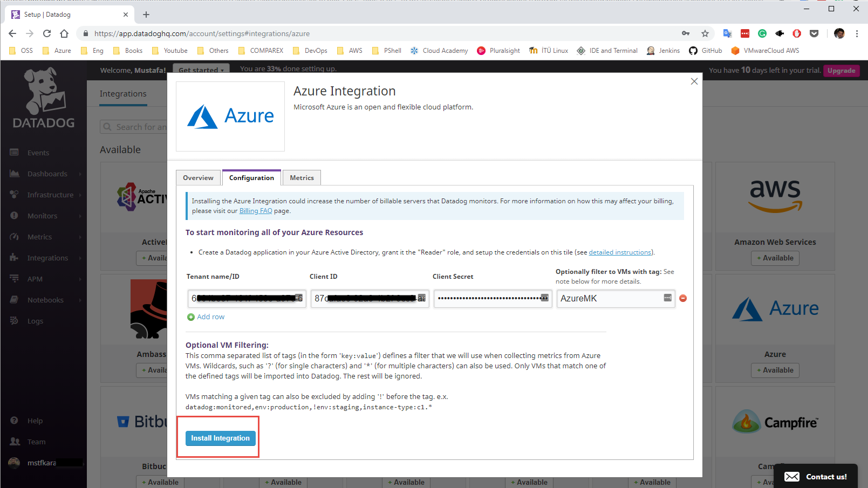The width and height of the screenshot is (868, 488).
Task: Focus the Client ID field
Action: 370,298
